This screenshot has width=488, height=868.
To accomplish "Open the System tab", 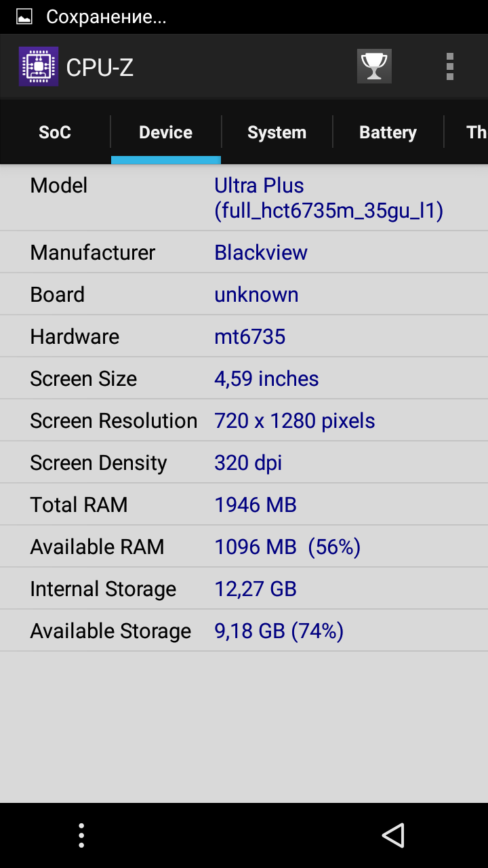I will 277,132.
